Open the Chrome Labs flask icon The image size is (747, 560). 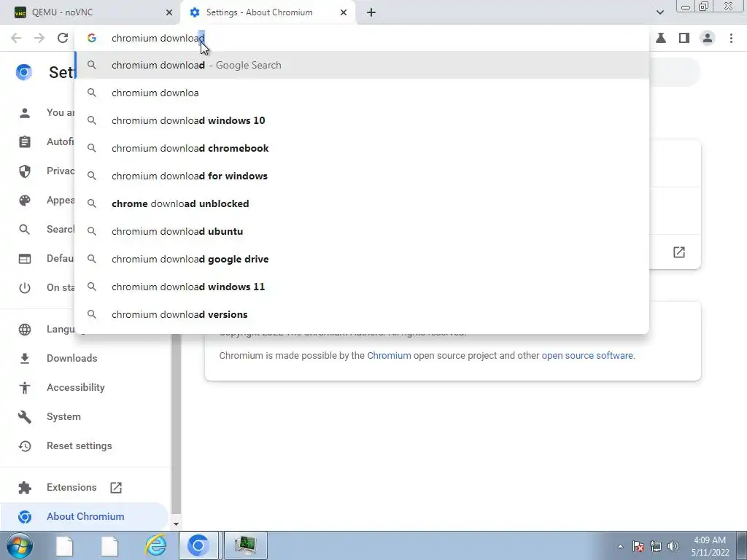coord(661,38)
